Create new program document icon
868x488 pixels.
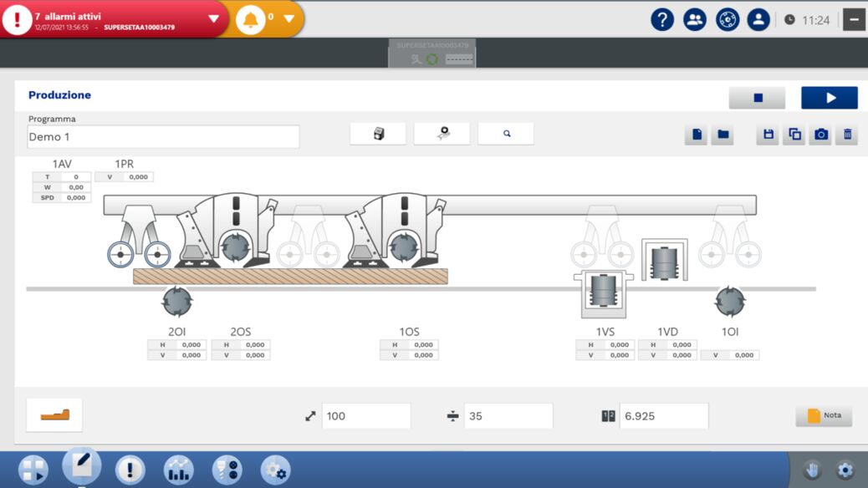697,135
